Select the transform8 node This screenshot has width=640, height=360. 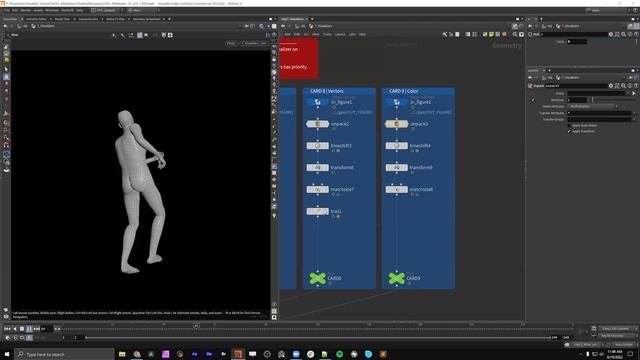(x=318, y=167)
